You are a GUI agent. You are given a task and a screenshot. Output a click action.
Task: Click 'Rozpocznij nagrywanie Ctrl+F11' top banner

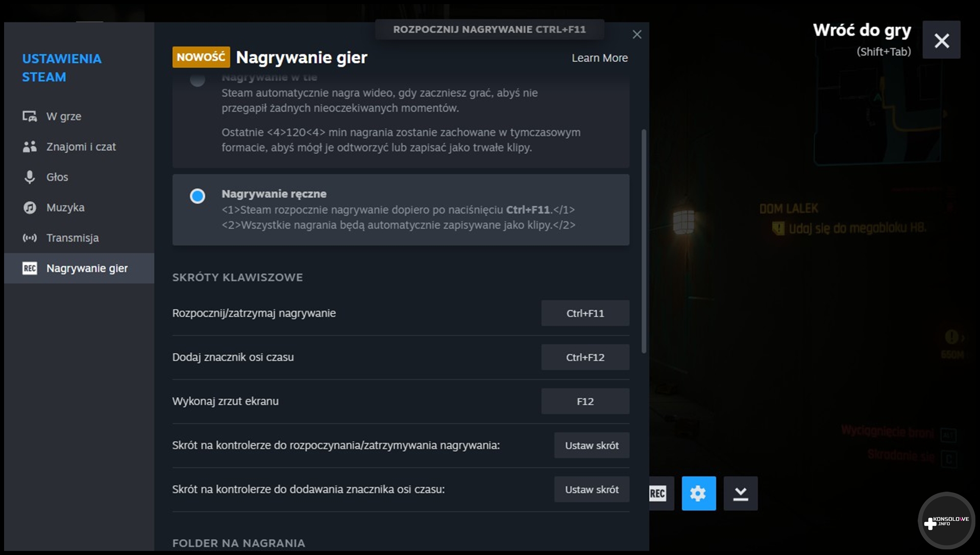pyautogui.click(x=489, y=30)
